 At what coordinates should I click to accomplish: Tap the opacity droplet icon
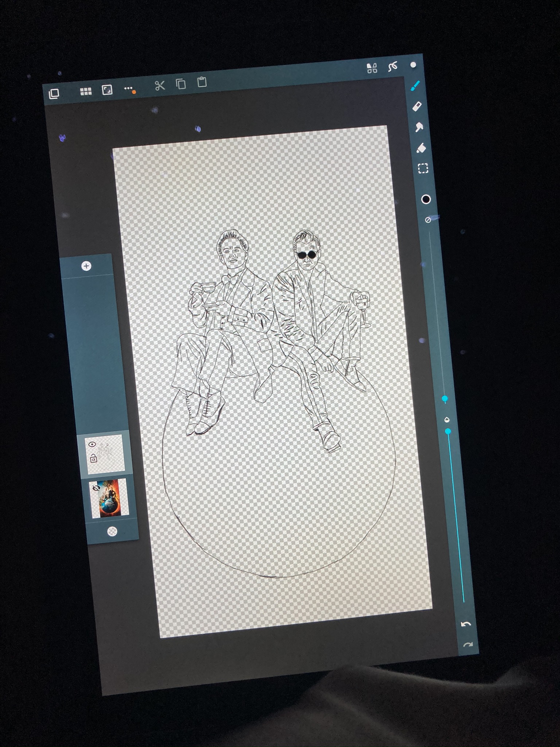pos(447,419)
